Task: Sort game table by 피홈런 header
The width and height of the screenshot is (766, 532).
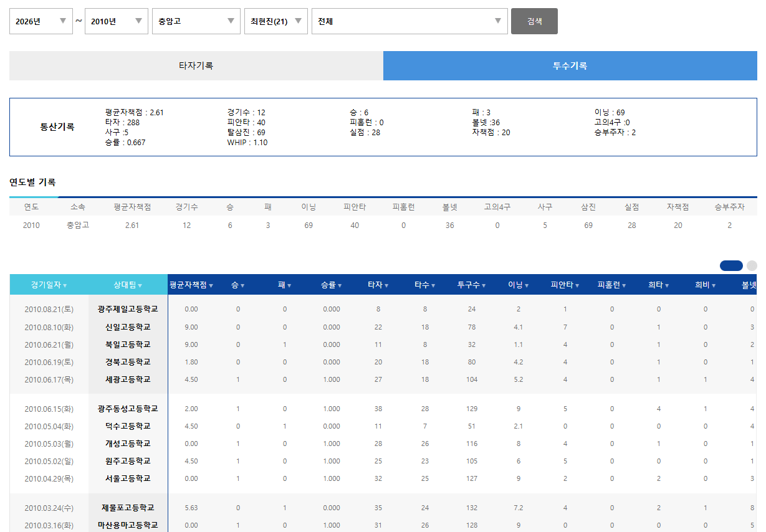Action: [612, 285]
